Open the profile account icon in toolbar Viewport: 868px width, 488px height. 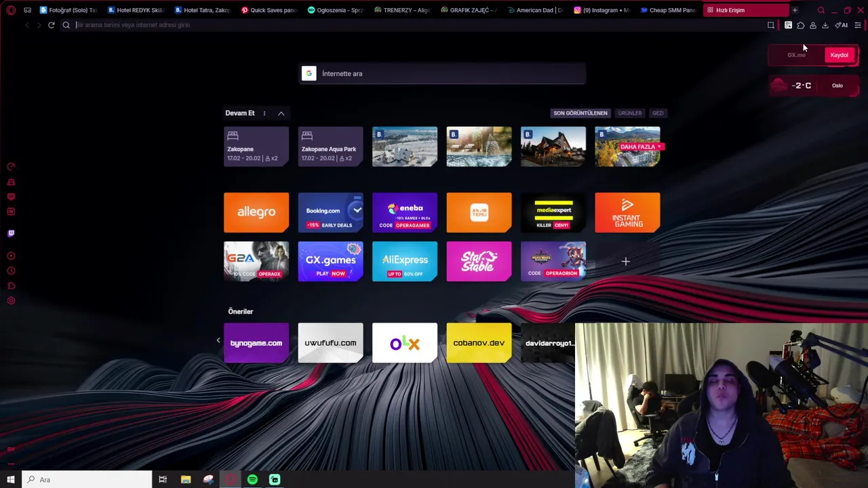pyautogui.click(x=813, y=25)
